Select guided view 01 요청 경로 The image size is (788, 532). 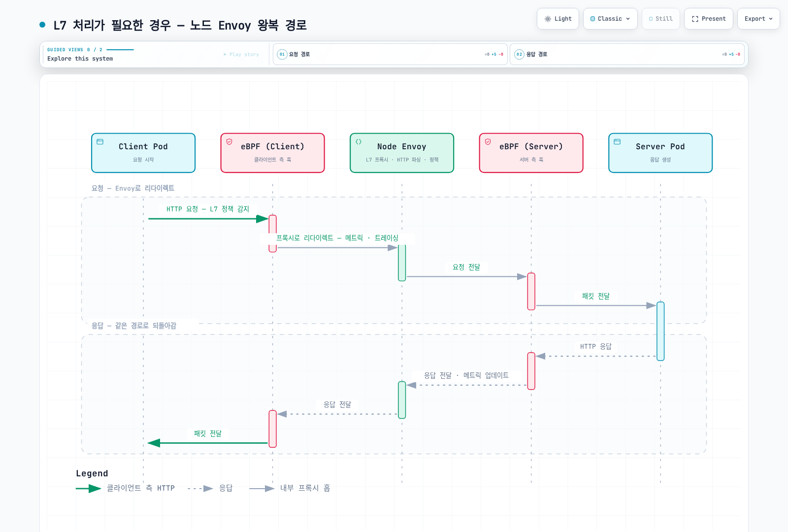[x=390, y=54]
